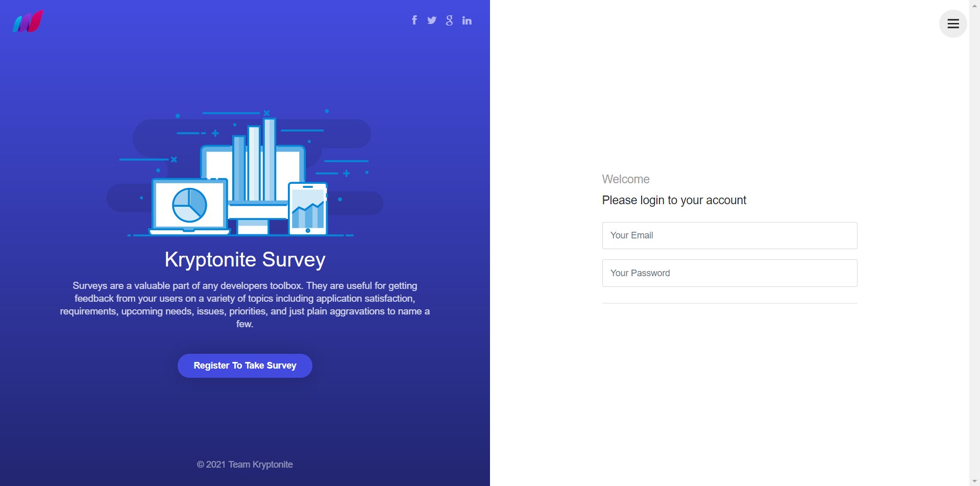Click the 2021 Team Kryptonite copyright text
Screen dimensions: 980x486
click(245, 465)
